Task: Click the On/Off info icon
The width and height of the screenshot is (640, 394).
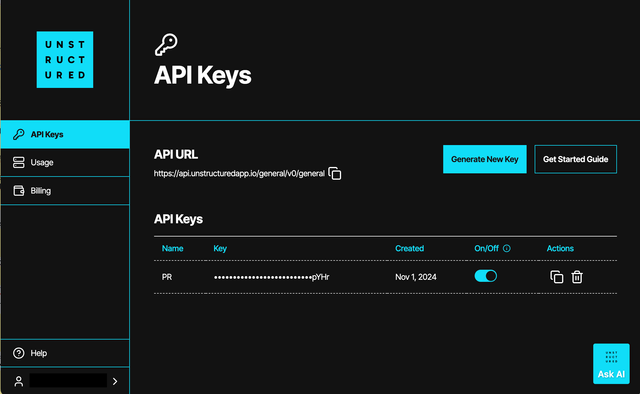Action: point(507,248)
